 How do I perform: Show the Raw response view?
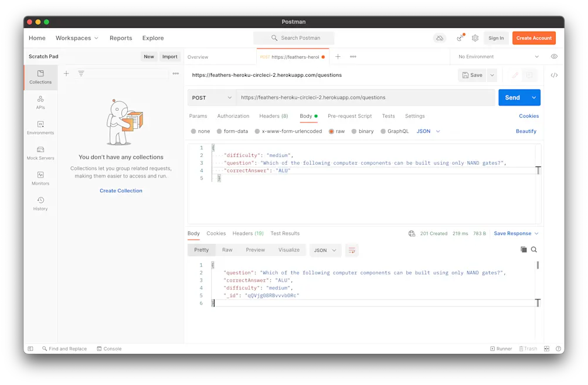point(227,250)
